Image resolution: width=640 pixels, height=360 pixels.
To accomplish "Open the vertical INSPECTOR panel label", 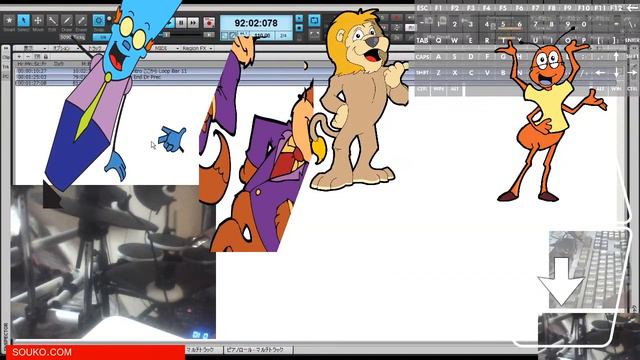I will pyautogui.click(x=6, y=334).
